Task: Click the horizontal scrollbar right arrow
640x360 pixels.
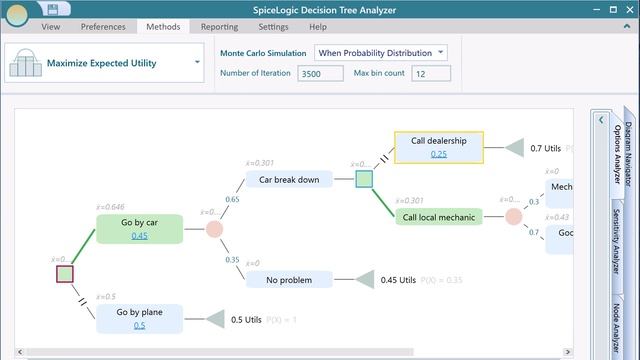Action: [568, 352]
